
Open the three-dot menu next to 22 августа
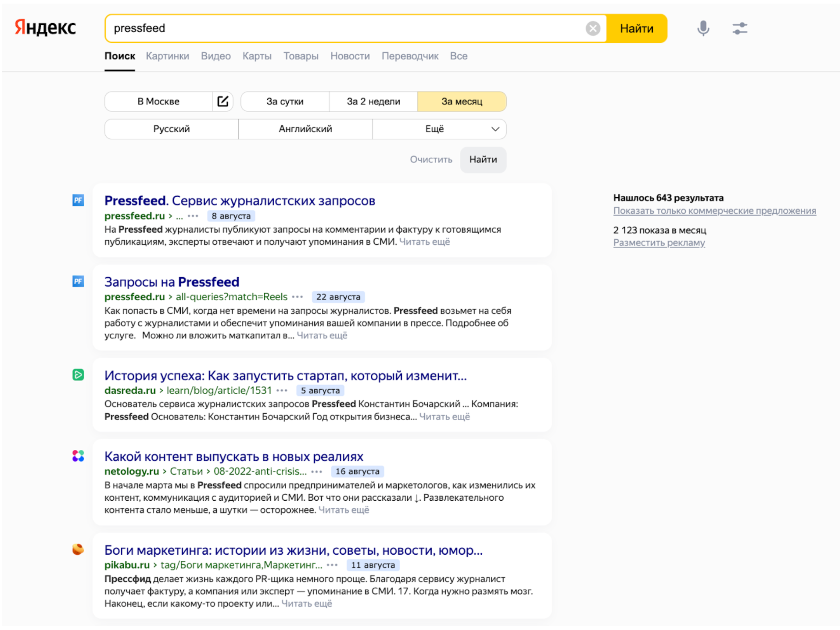pos(298,297)
